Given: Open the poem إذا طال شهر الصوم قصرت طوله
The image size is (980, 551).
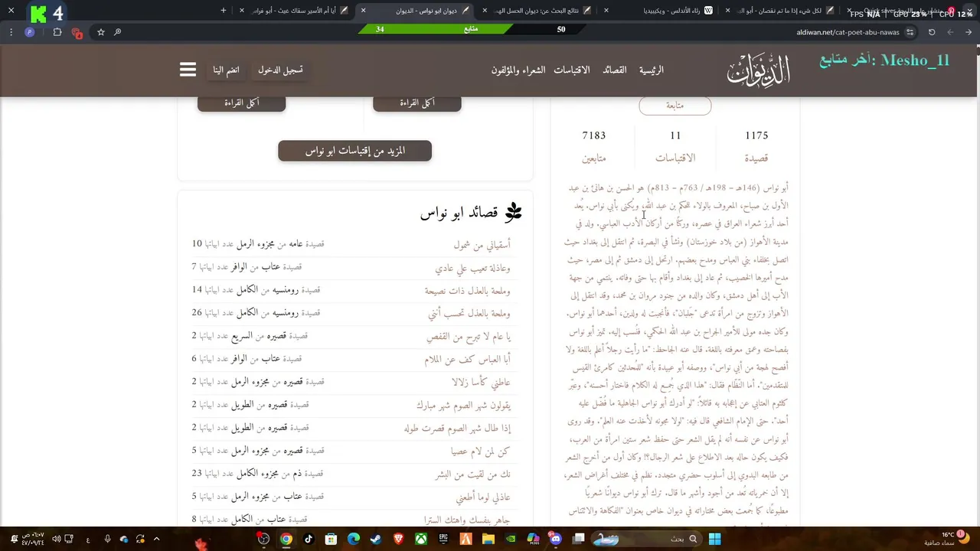Looking at the screenshot, I should [x=457, y=429].
